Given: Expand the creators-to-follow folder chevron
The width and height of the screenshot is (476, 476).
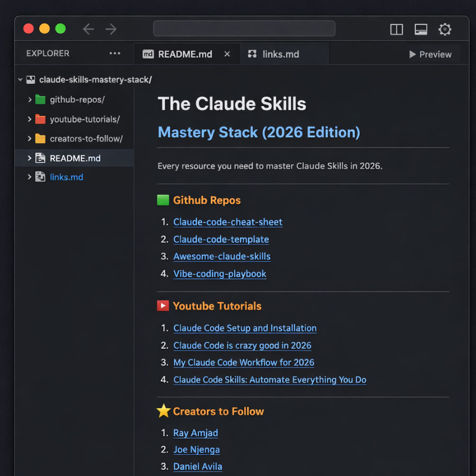Looking at the screenshot, I should 30,139.
